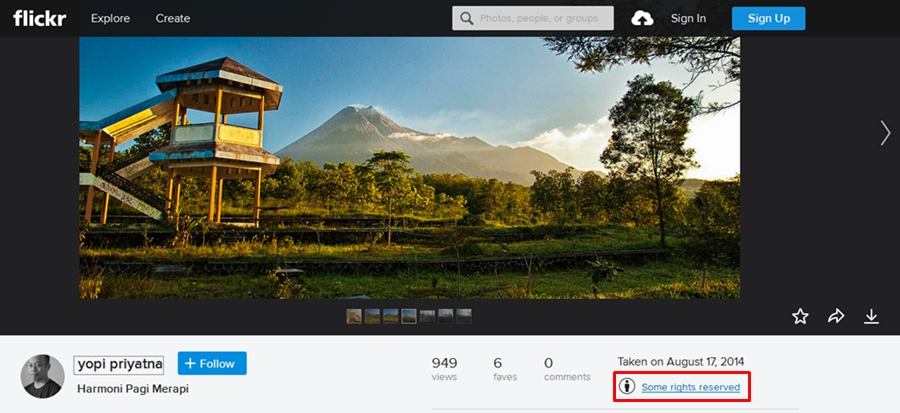The image size is (900, 413).
Task: Select the last thumbnail in the photostream strip
Action: [464, 316]
